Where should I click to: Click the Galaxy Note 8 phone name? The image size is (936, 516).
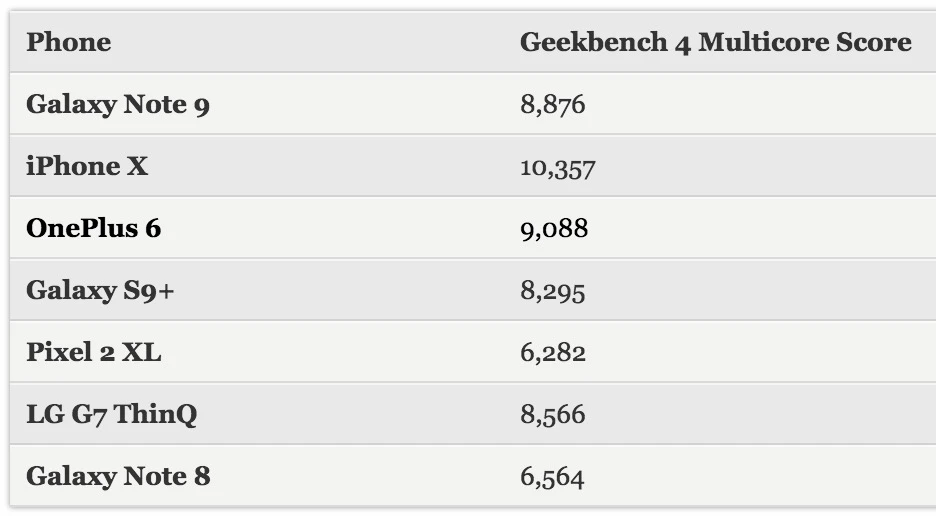[x=118, y=477]
